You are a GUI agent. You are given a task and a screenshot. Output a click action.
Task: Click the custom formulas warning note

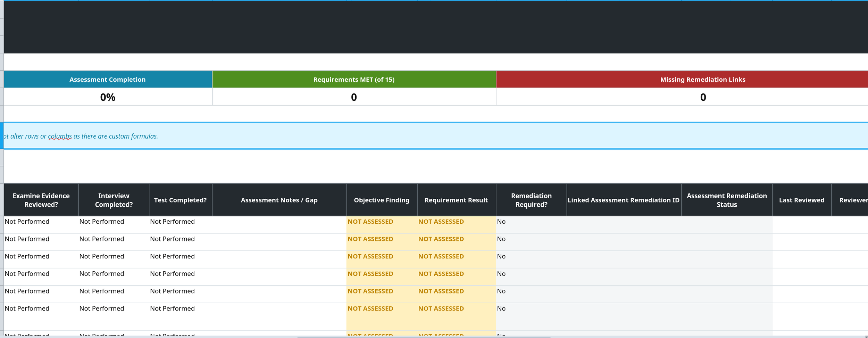point(436,136)
